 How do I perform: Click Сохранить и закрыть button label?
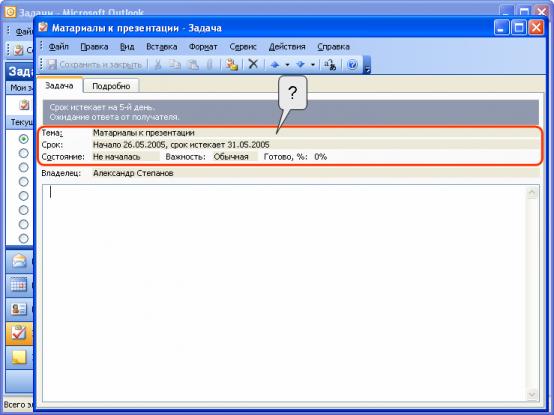click(101, 65)
